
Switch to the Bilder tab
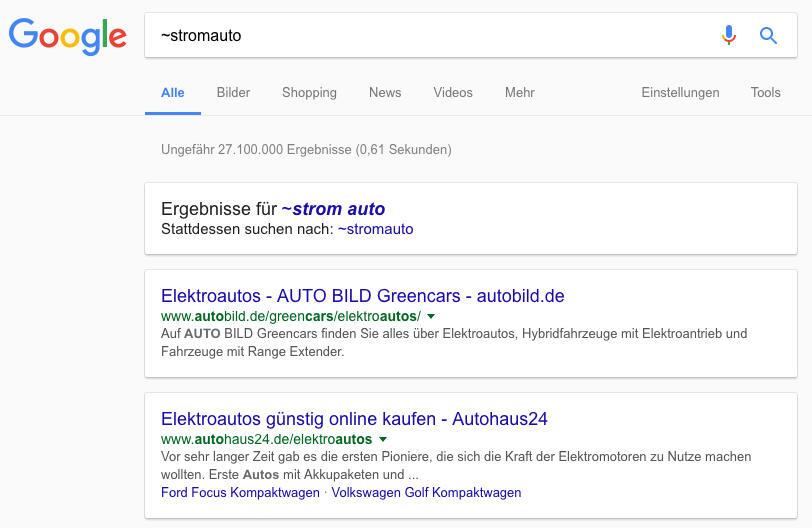tap(233, 93)
